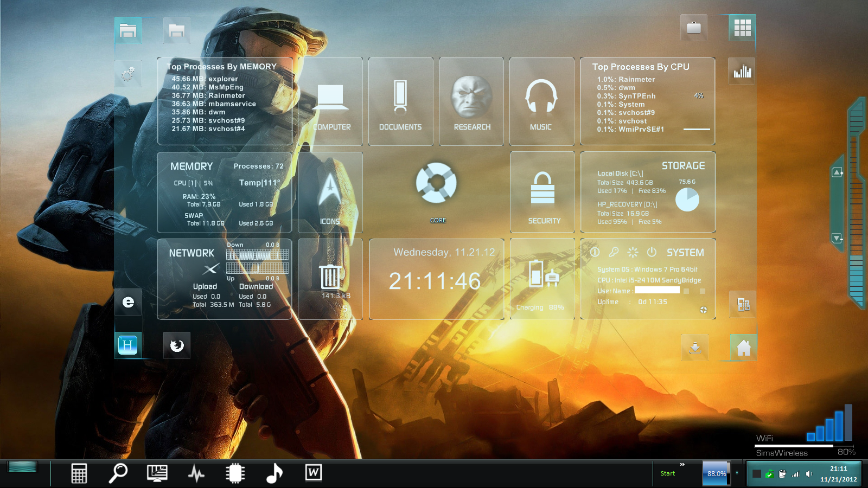The width and height of the screenshot is (868, 488).
Task: Launch the music note icon in dock
Action: coord(275,473)
